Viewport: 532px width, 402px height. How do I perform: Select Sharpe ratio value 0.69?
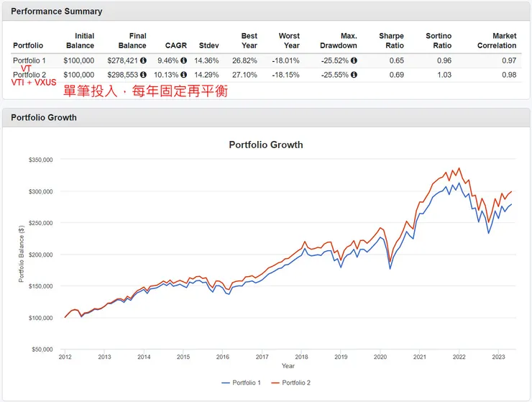(397, 75)
